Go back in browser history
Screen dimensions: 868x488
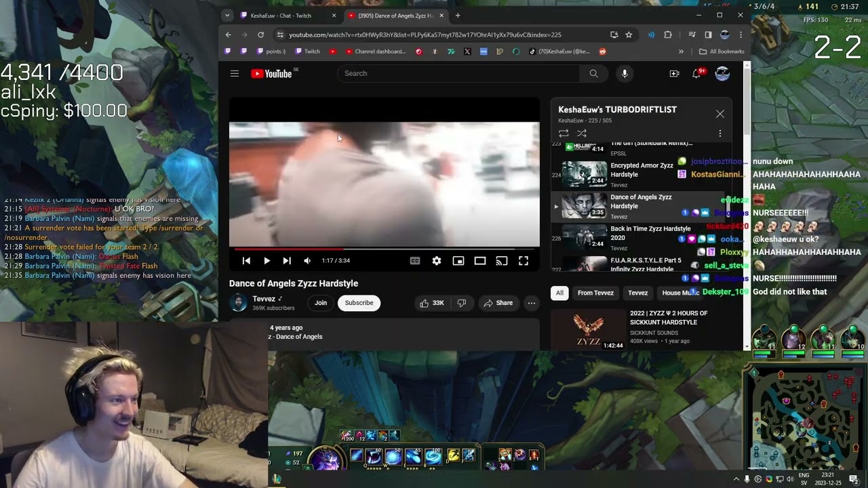228,35
